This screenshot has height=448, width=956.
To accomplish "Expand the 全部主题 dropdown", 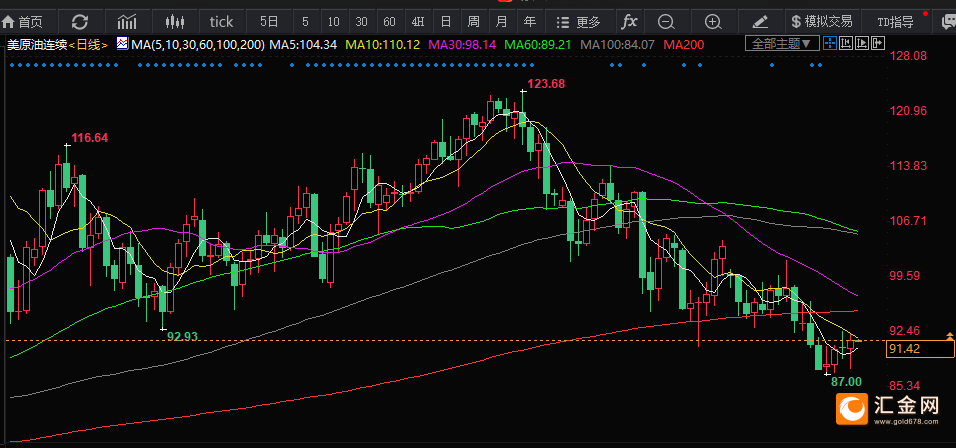I will [781, 43].
